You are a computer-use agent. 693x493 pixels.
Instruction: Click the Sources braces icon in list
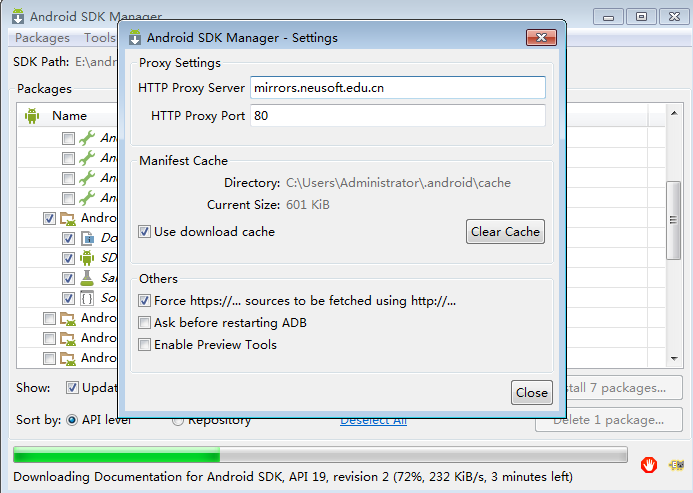pyautogui.click(x=87, y=298)
